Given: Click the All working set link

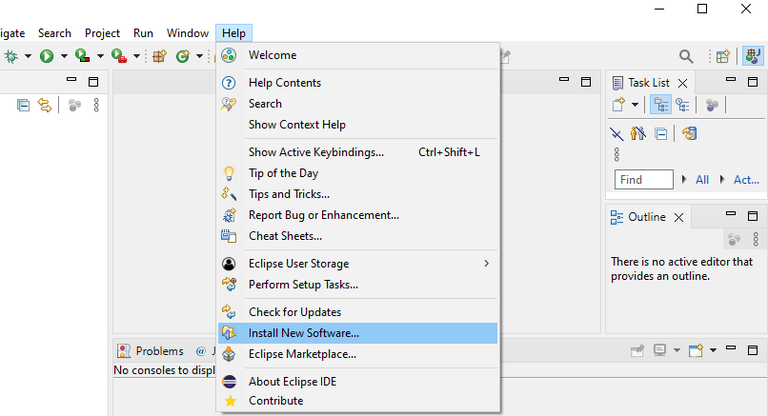Looking at the screenshot, I should 702,180.
